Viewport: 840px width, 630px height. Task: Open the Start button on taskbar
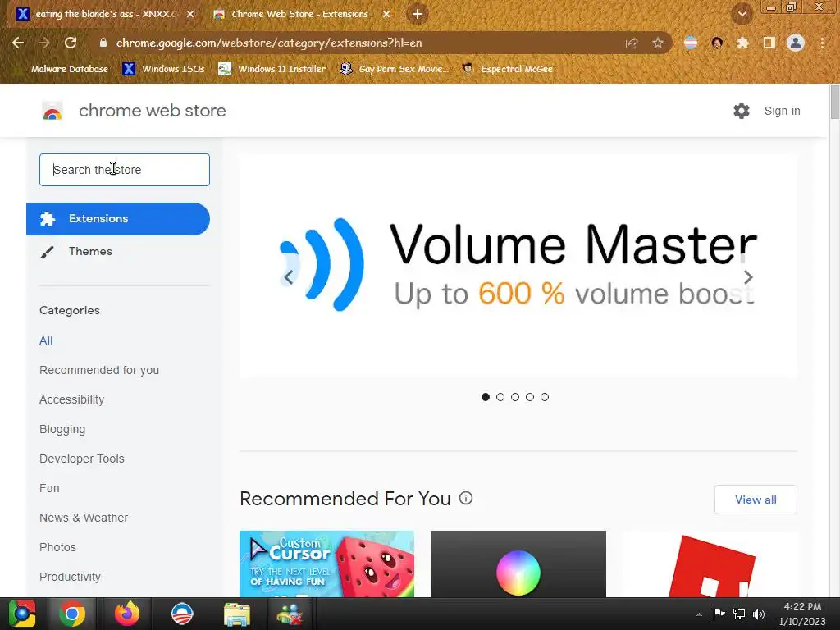point(22,614)
